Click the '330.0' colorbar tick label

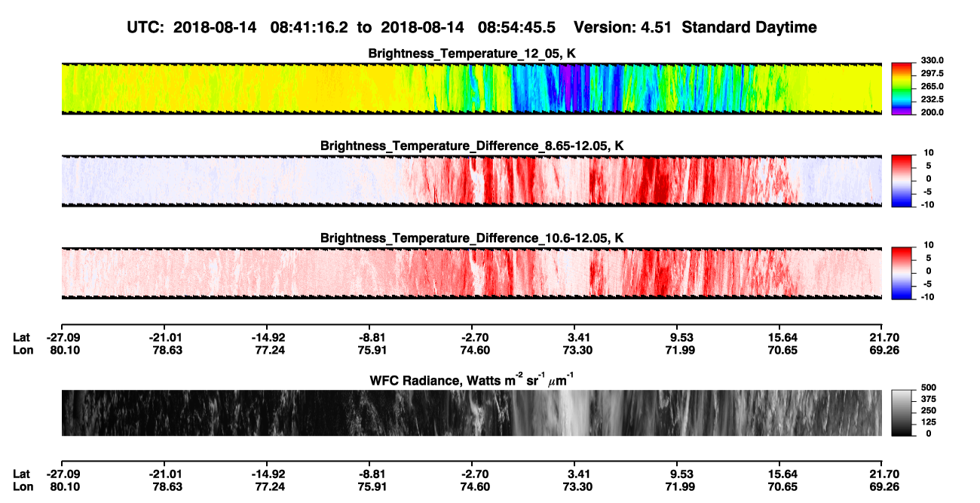click(933, 60)
